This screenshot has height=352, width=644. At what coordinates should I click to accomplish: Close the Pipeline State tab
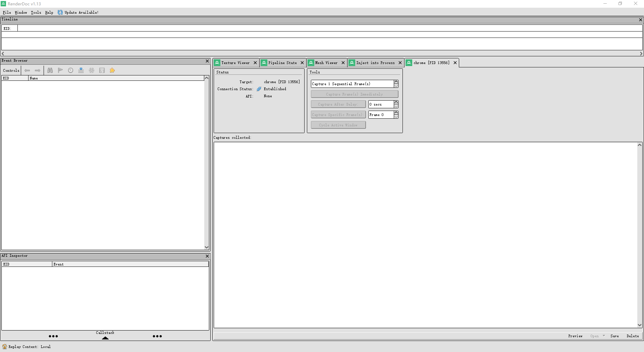pyautogui.click(x=302, y=63)
